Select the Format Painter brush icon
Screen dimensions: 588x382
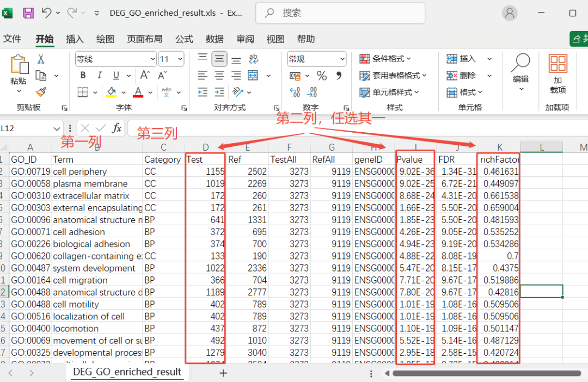(x=41, y=92)
